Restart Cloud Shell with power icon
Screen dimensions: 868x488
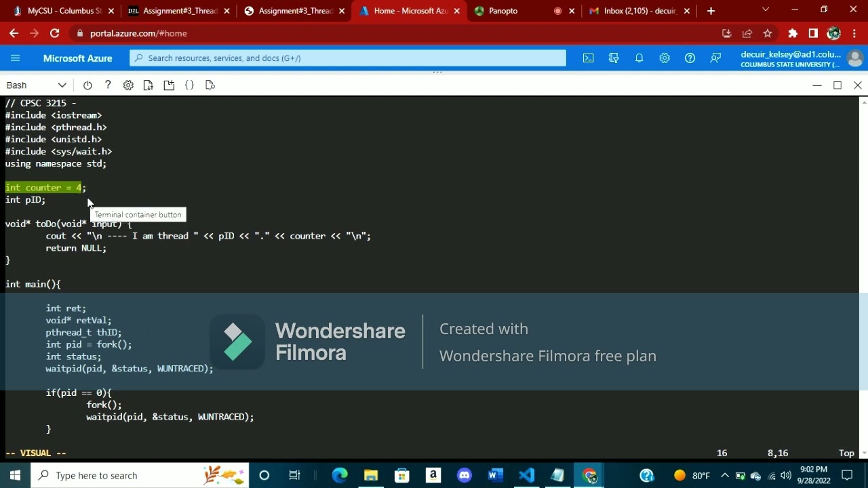click(87, 85)
